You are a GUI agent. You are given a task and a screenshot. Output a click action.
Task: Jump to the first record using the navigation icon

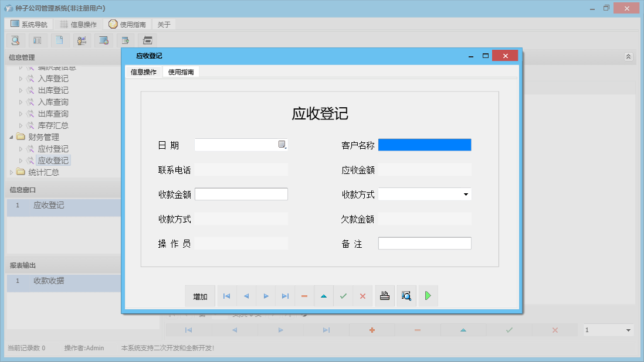pyautogui.click(x=227, y=296)
